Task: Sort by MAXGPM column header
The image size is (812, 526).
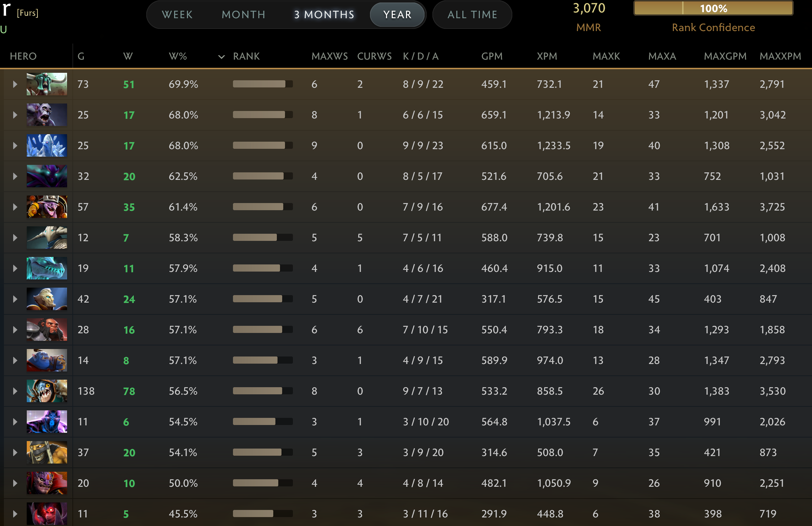Action: click(x=725, y=56)
